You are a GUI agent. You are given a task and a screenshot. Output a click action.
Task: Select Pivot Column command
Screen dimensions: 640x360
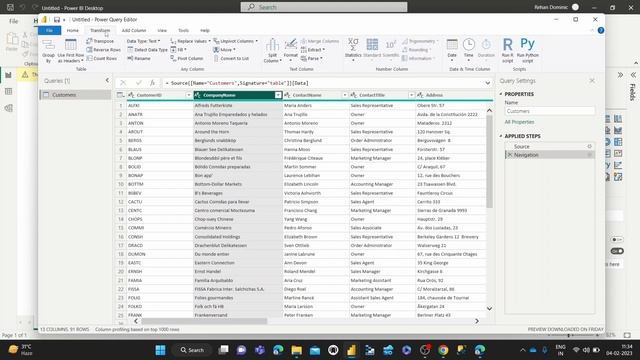click(187, 58)
